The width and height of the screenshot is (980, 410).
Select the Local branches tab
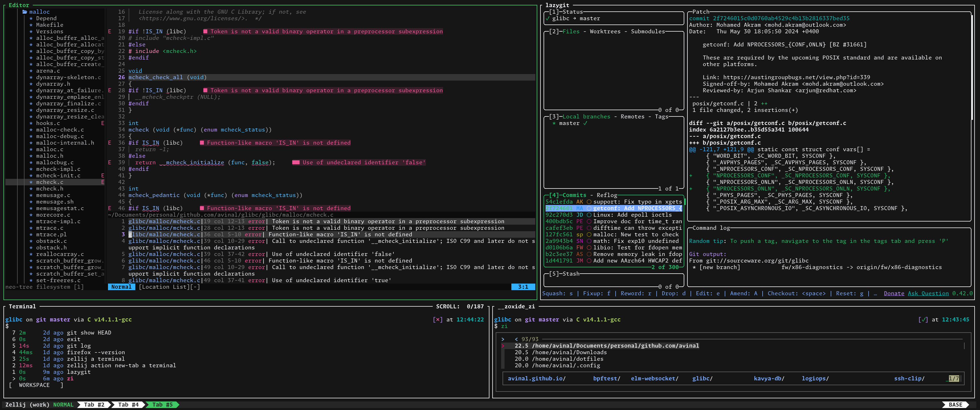(586, 117)
